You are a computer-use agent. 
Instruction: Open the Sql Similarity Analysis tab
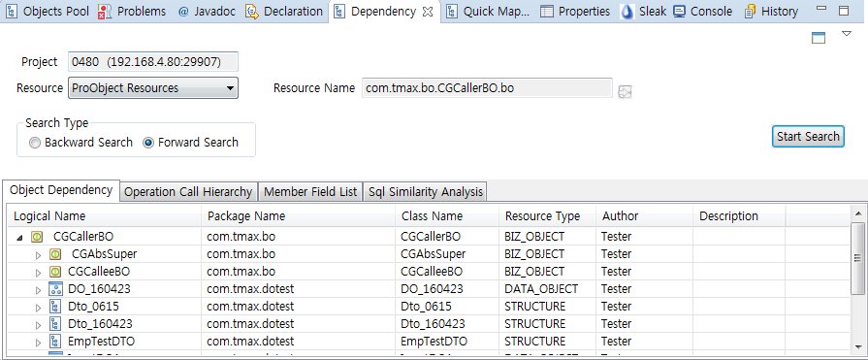coord(426,192)
